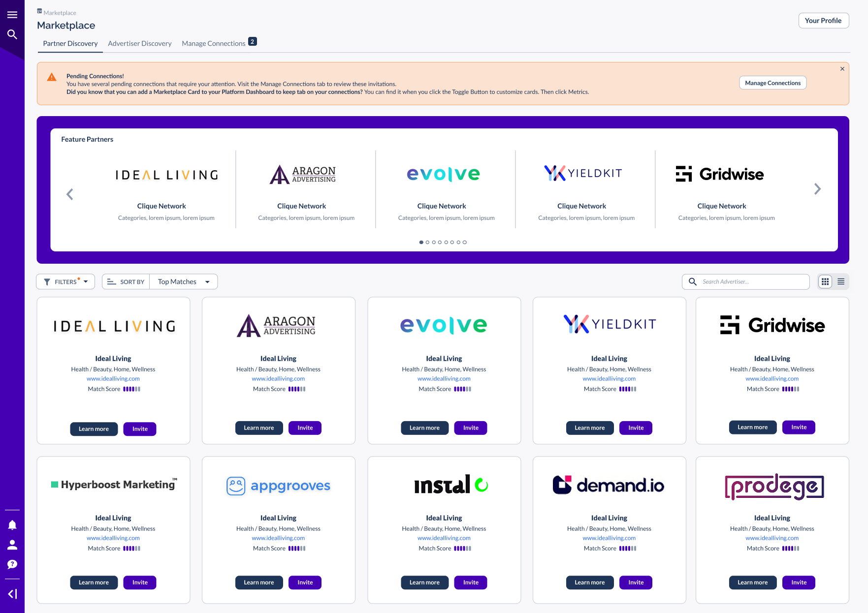Viewport: 868px width, 613px height.
Task: Open the user account icon in sidebar
Action: pyautogui.click(x=12, y=545)
